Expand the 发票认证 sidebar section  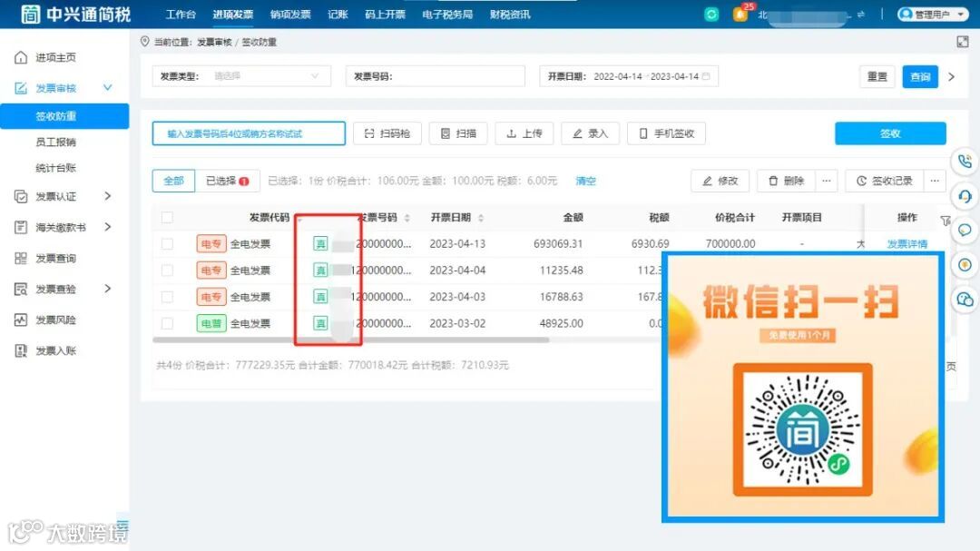[107, 196]
